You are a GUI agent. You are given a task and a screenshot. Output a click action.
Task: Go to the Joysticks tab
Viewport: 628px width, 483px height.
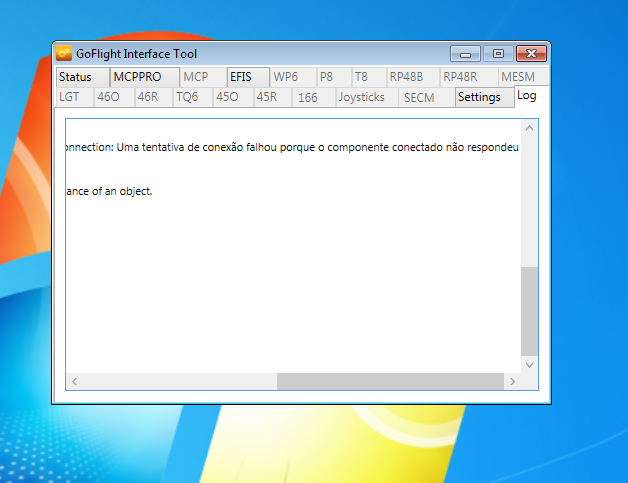point(361,97)
